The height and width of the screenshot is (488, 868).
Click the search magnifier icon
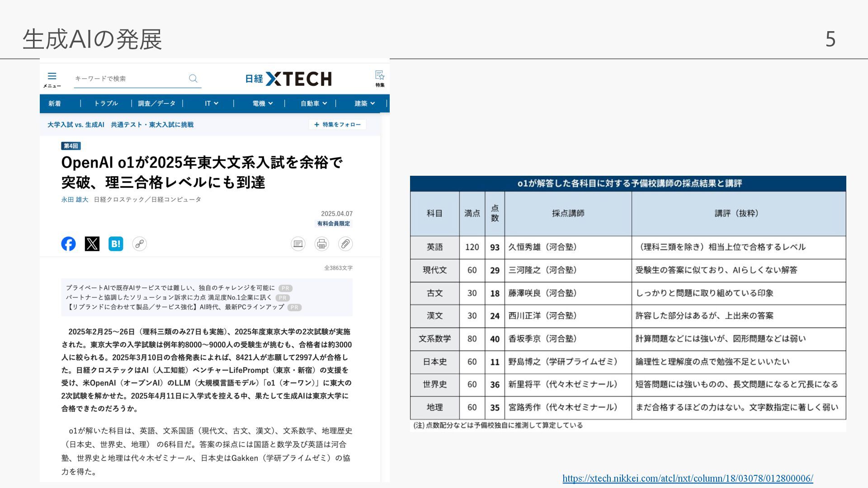[x=193, y=79]
